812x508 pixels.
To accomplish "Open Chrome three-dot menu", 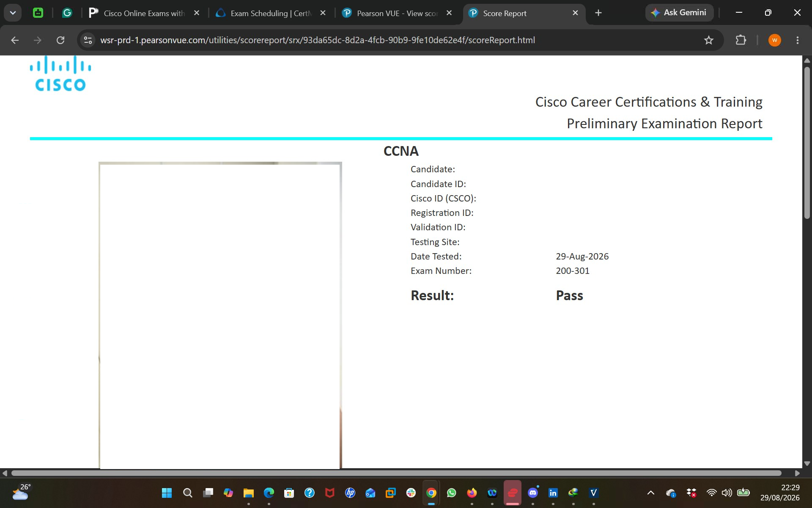I will click(798, 40).
